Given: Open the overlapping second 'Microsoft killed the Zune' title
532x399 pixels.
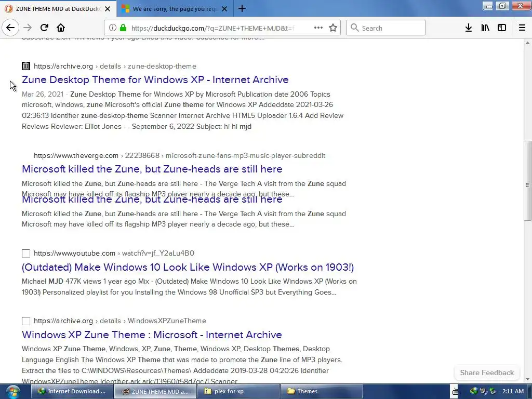Looking at the screenshot, I should (152, 199).
